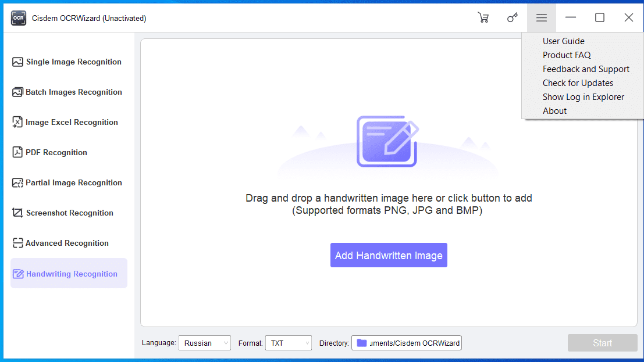Click the greyed Start button
644x362 pixels.
[x=603, y=343]
